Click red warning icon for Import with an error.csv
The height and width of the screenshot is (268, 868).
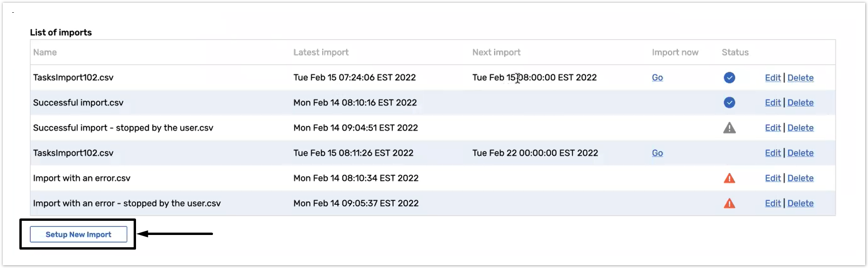(729, 178)
